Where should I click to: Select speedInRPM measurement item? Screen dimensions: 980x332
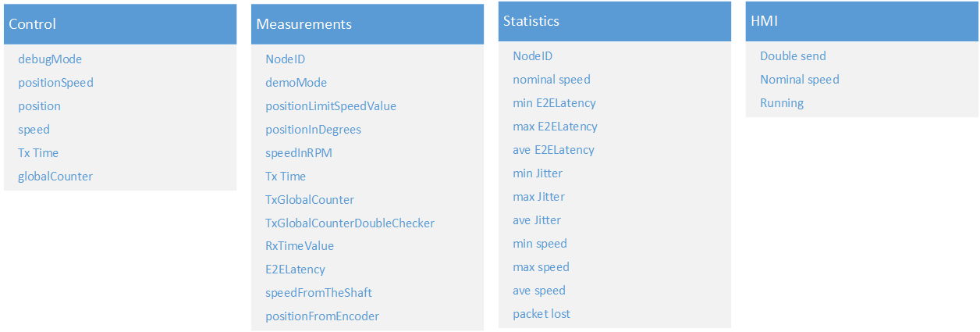[x=299, y=153]
